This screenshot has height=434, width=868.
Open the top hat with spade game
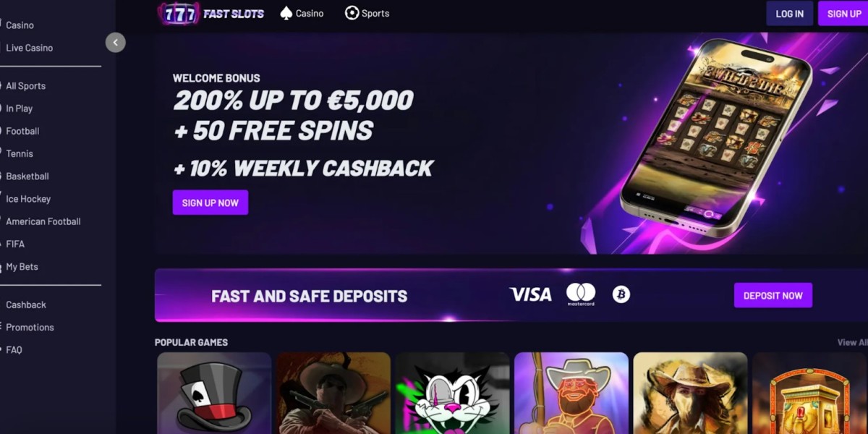214,393
